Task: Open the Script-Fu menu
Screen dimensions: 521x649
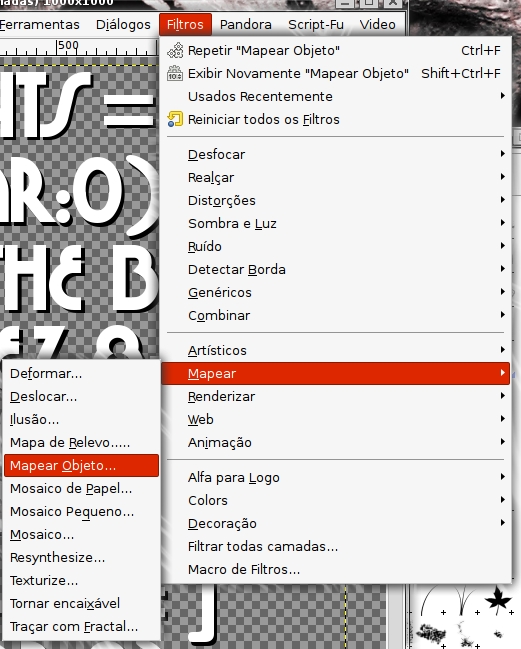Action: click(x=316, y=24)
